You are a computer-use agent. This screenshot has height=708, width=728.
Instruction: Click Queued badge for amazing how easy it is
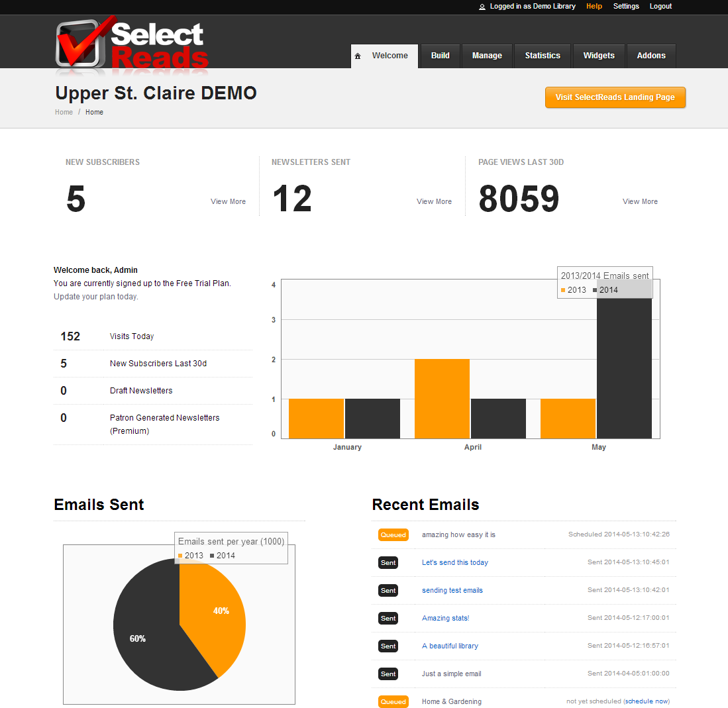[x=393, y=535]
